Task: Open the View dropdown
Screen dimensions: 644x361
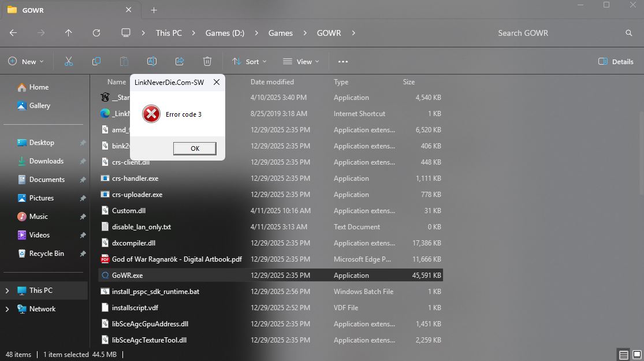Action: coord(300,61)
